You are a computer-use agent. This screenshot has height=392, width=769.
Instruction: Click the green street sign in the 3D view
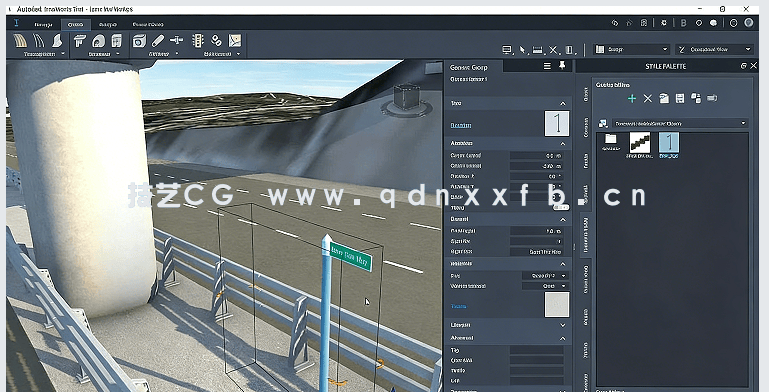351,257
